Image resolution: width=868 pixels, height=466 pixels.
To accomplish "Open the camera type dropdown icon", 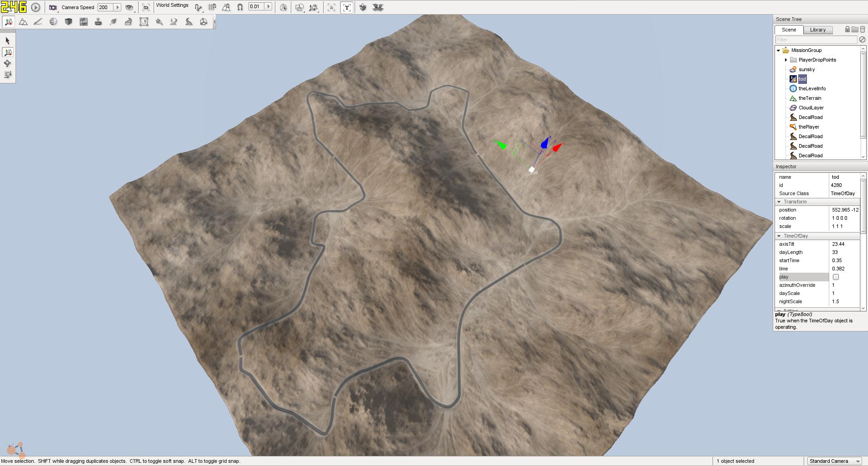I will 53,7.
